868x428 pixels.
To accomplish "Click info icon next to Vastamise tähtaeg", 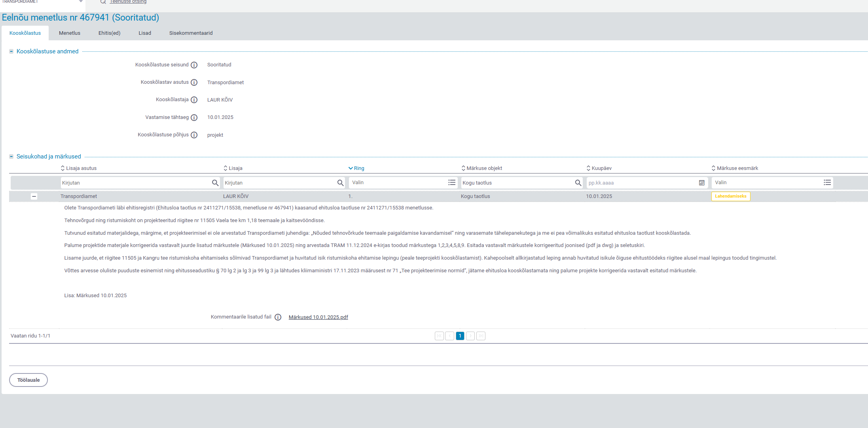I will pyautogui.click(x=194, y=117).
